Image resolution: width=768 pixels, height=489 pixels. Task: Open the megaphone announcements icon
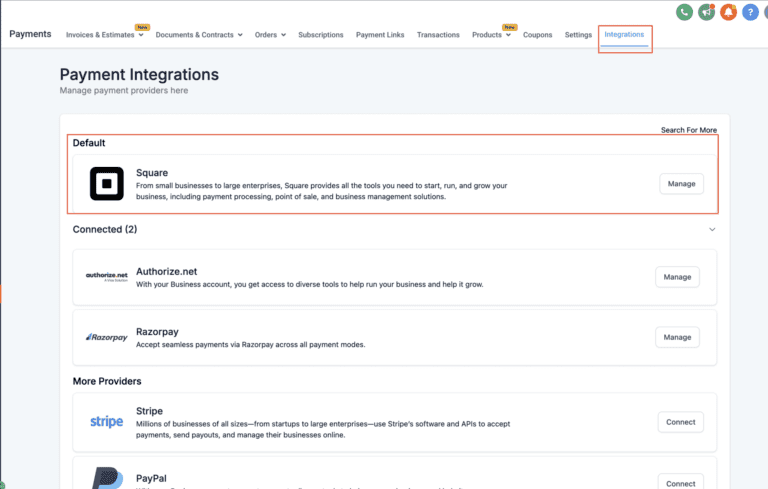click(x=706, y=12)
